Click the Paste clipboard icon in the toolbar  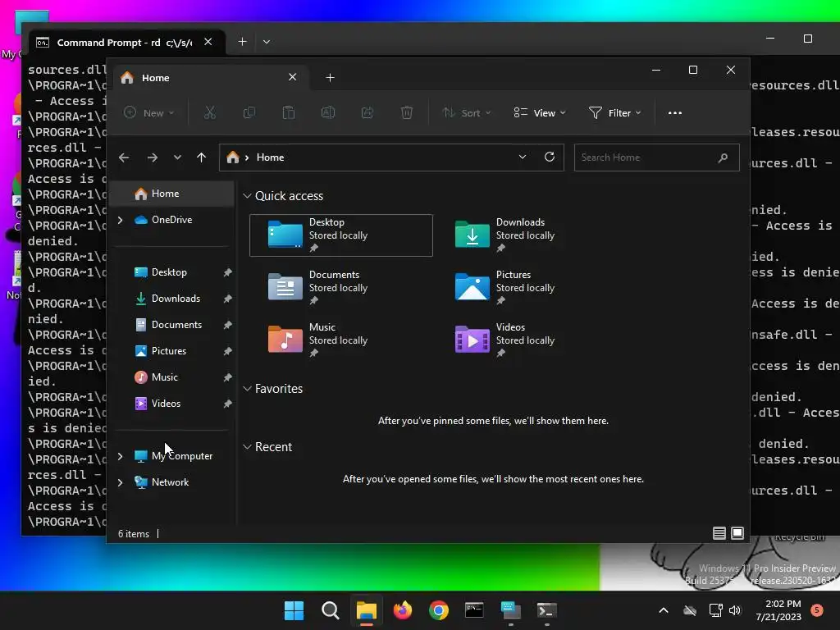pos(288,112)
